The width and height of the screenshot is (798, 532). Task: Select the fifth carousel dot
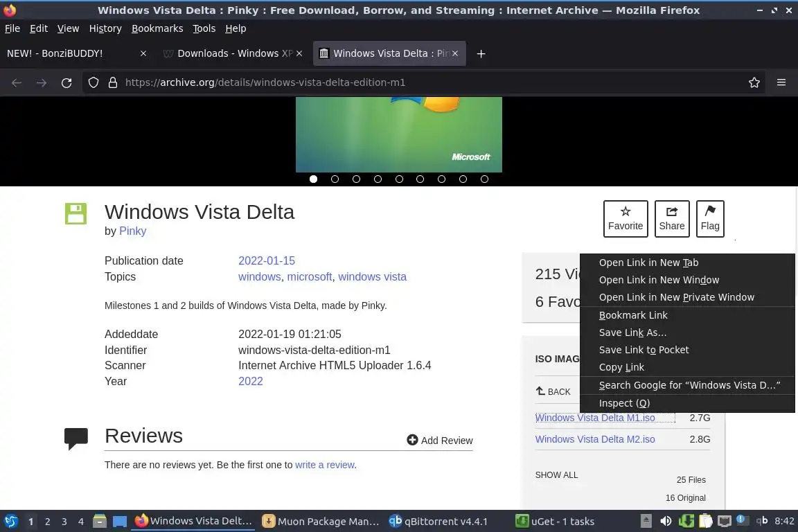[399, 179]
